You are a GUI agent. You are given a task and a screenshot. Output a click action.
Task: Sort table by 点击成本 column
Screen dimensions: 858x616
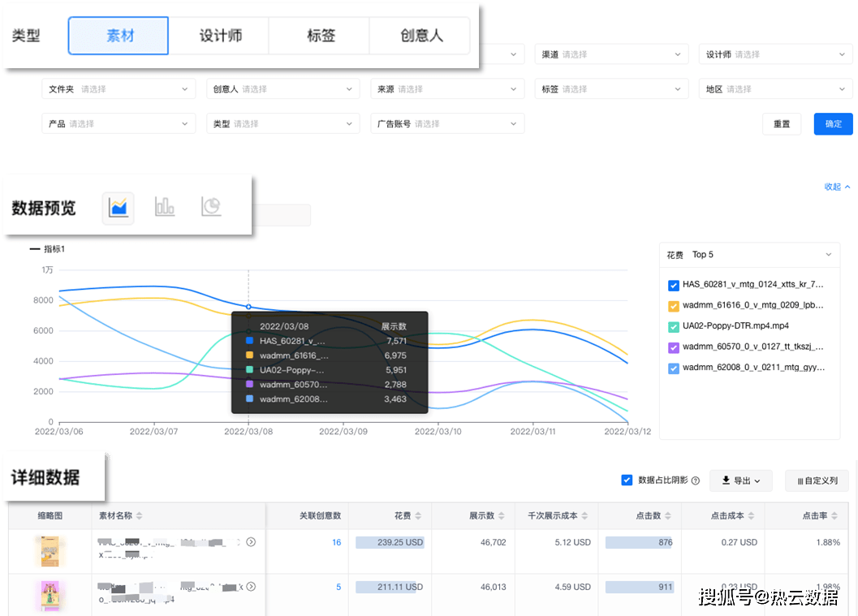751,515
